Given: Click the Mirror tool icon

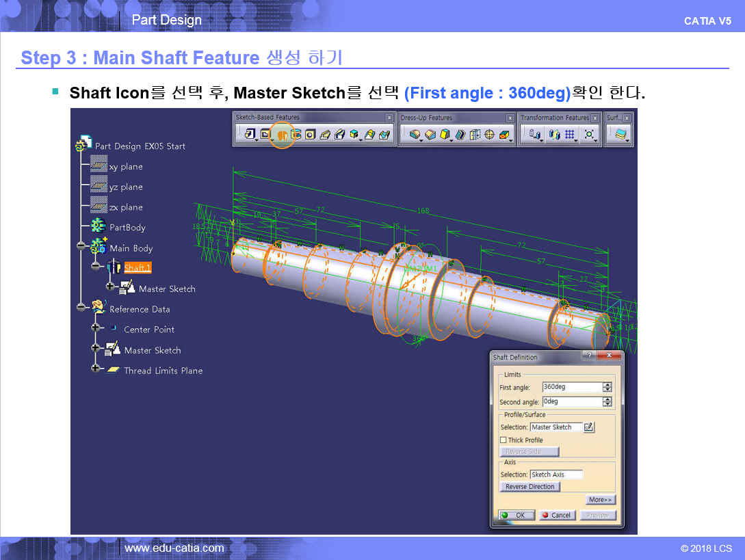Looking at the screenshot, I should [554, 135].
